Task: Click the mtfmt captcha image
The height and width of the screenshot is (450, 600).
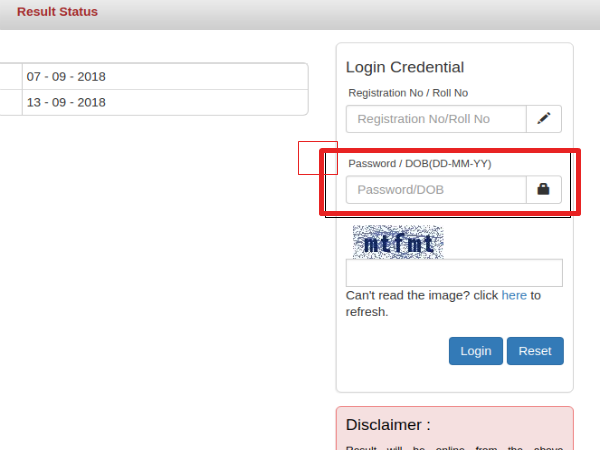Action: pos(398,242)
